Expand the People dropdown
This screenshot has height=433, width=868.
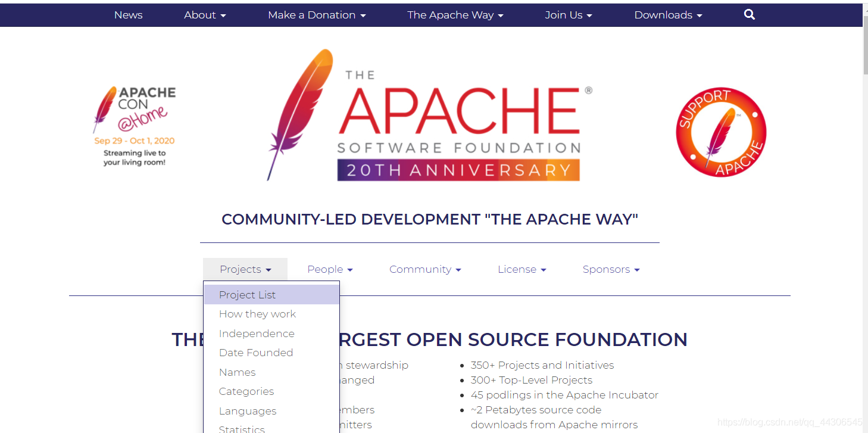click(330, 269)
